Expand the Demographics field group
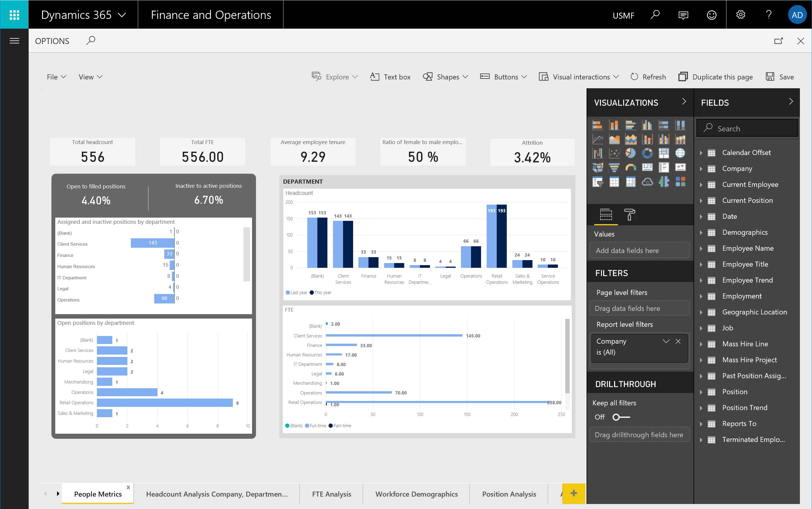 [x=702, y=232]
